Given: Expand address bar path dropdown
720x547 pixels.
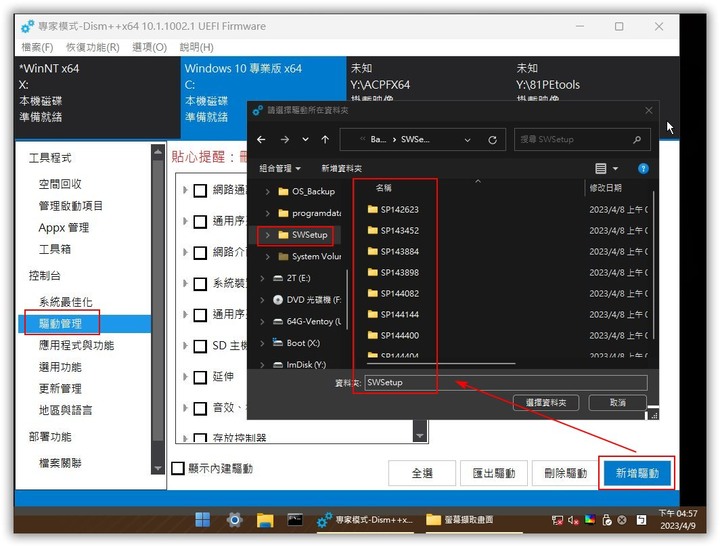Looking at the screenshot, I should pyautogui.click(x=467, y=140).
